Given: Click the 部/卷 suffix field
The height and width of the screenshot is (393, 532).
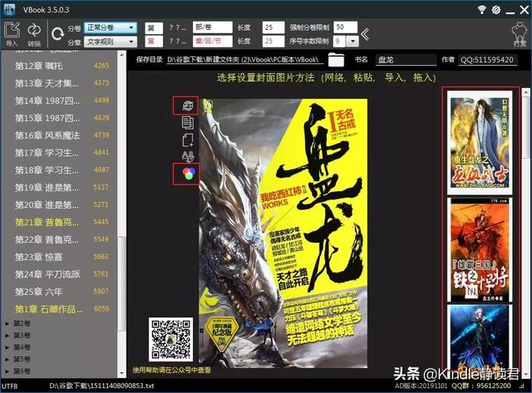Looking at the screenshot, I should coord(213,27).
